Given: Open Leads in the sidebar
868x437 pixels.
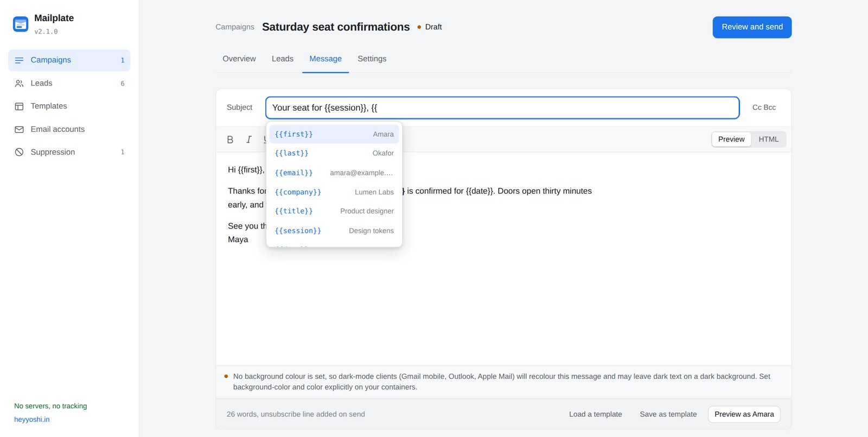Looking at the screenshot, I should pyautogui.click(x=69, y=84).
